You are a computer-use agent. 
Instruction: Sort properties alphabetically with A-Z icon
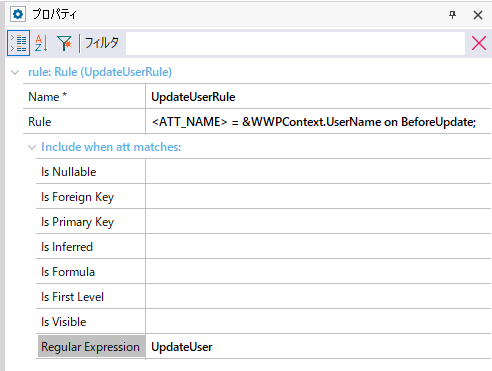(41, 43)
